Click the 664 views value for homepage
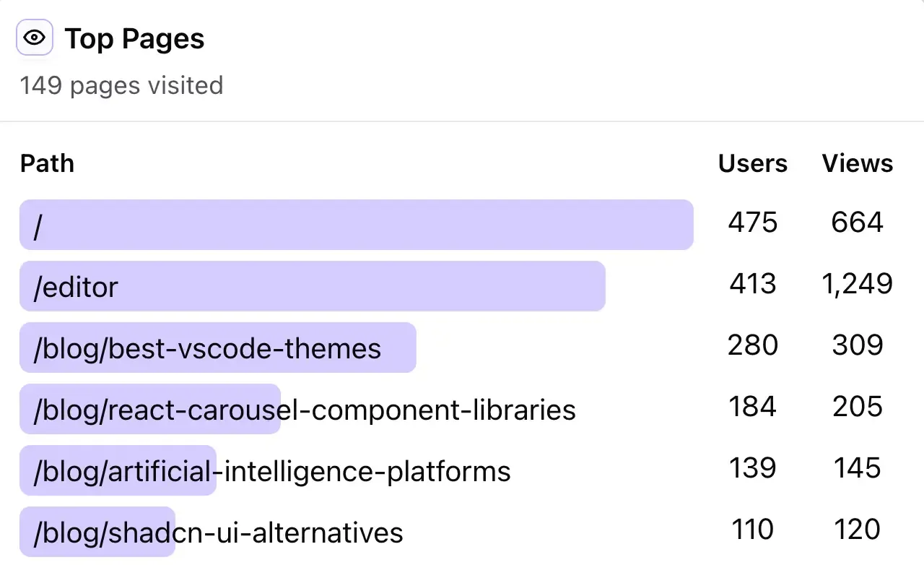The height and width of the screenshot is (565, 924). (856, 224)
